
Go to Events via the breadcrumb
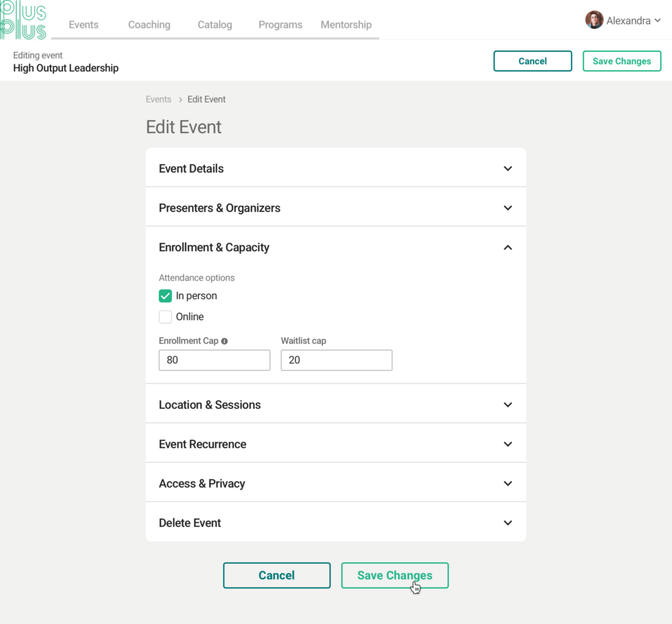[x=159, y=100]
